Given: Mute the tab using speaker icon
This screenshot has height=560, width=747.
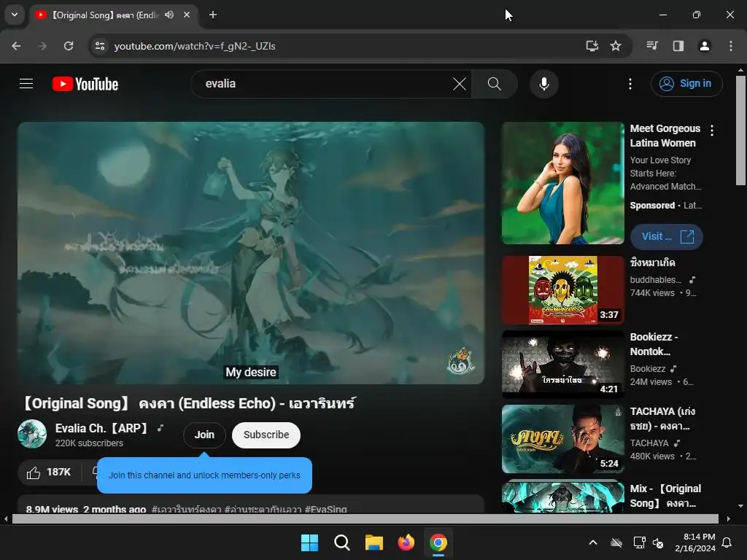Looking at the screenshot, I should coord(169,15).
